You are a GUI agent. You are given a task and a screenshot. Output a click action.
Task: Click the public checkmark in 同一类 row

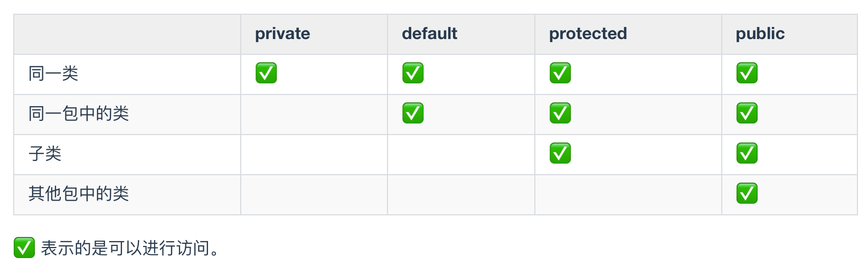click(x=747, y=73)
